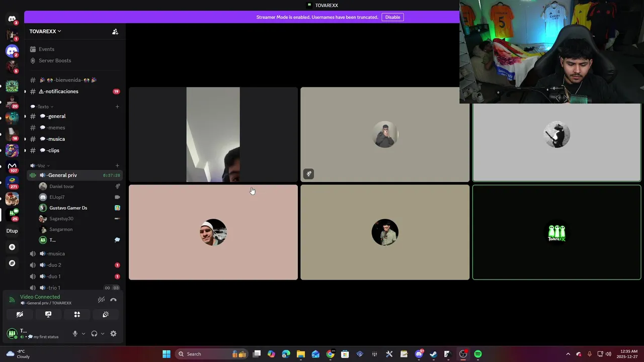Open the TOVAREXX server dropdown menu
Screen dimensions: 644x362
(x=45, y=31)
